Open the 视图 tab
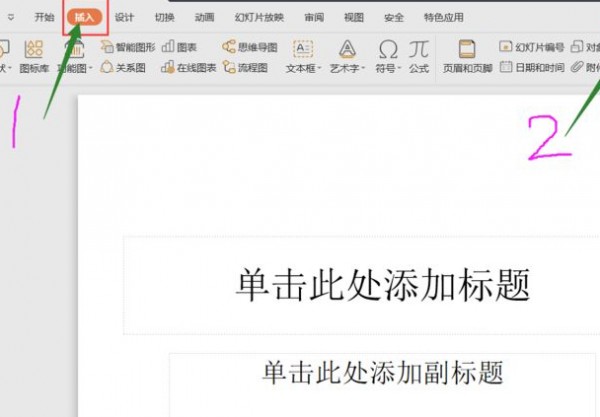This screenshot has height=417, width=600. pyautogui.click(x=354, y=18)
